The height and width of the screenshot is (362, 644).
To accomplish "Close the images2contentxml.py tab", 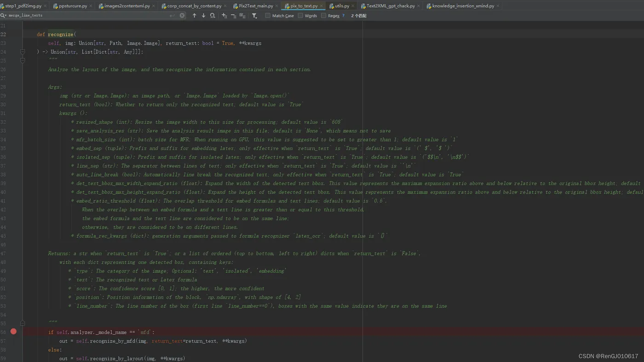I will pyautogui.click(x=154, y=6).
